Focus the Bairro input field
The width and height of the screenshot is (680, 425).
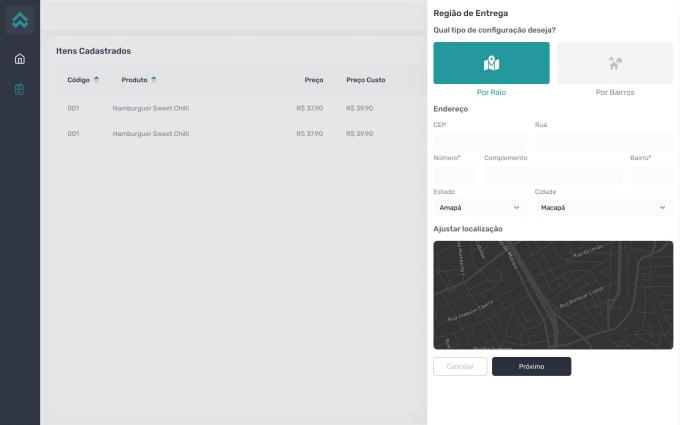(x=652, y=176)
